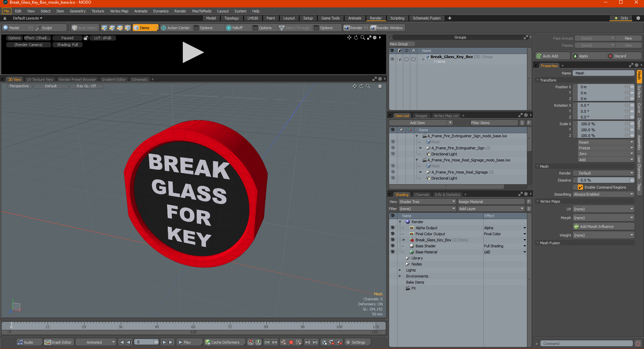Open the Add Layer dropdown
The width and height of the screenshot is (644, 349).
pyautogui.click(x=491, y=209)
